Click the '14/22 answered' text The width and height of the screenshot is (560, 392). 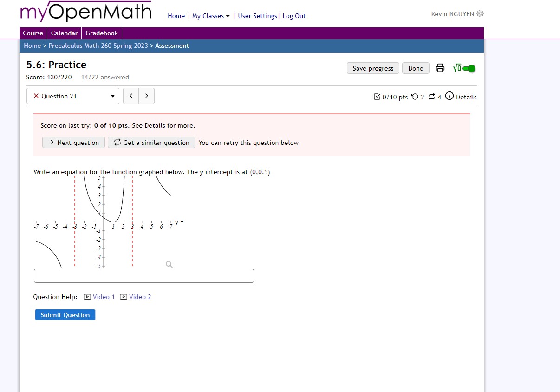[x=105, y=77]
